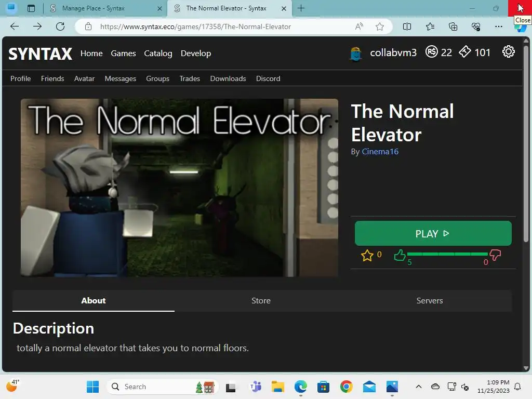Go to Avatar in subnav
The image size is (532, 399).
[85, 78]
